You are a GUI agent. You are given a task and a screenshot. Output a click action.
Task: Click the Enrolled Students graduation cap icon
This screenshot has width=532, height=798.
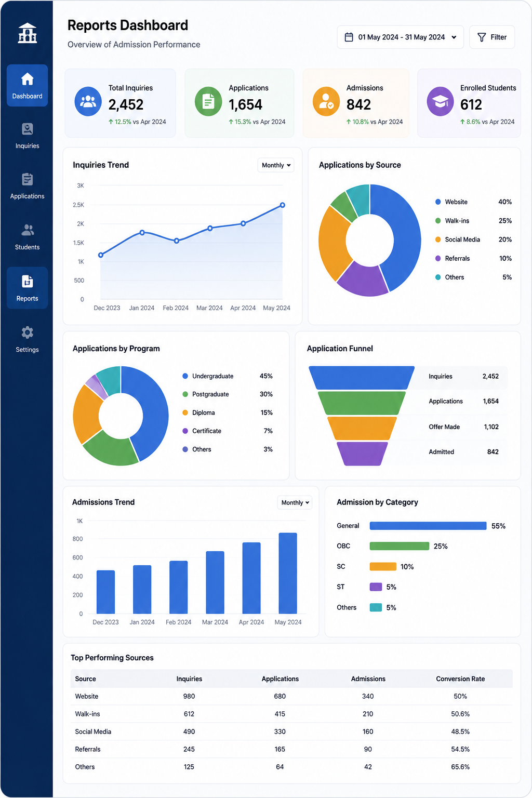click(x=441, y=101)
